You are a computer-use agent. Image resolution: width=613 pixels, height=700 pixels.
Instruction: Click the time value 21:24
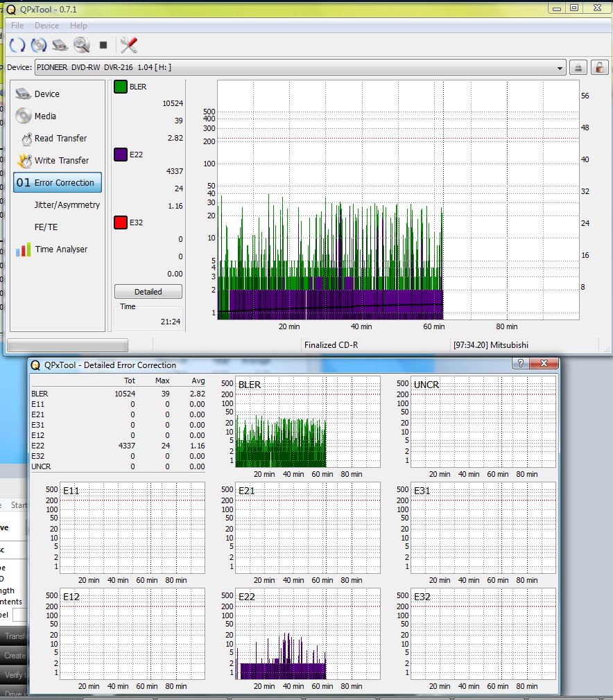(171, 322)
